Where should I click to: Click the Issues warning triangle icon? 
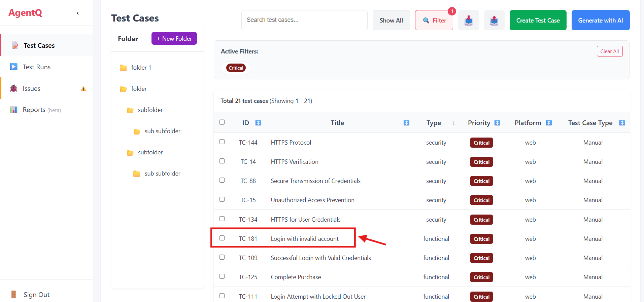[83, 89]
